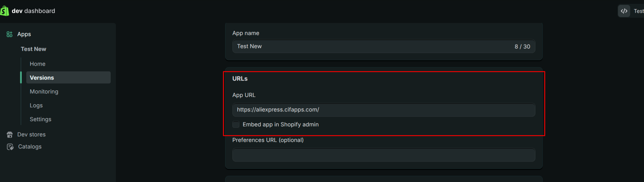Click the dev dashboard title text
This screenshot has height=182, width=644.
(34, 11)
